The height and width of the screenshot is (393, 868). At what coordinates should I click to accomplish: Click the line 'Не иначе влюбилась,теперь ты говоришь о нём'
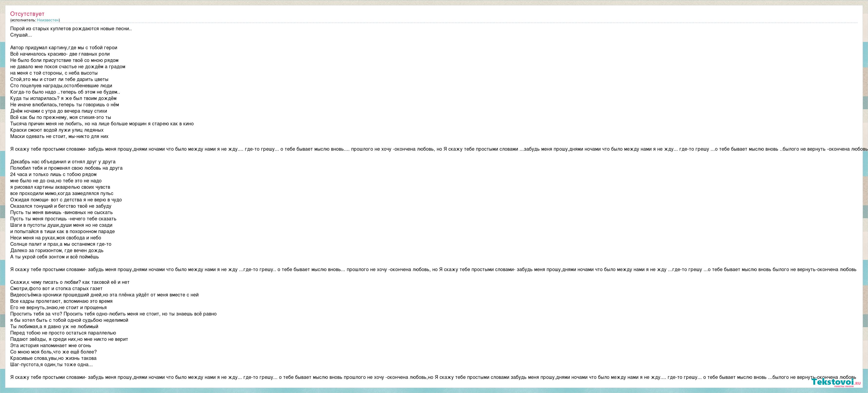(64, 105)
